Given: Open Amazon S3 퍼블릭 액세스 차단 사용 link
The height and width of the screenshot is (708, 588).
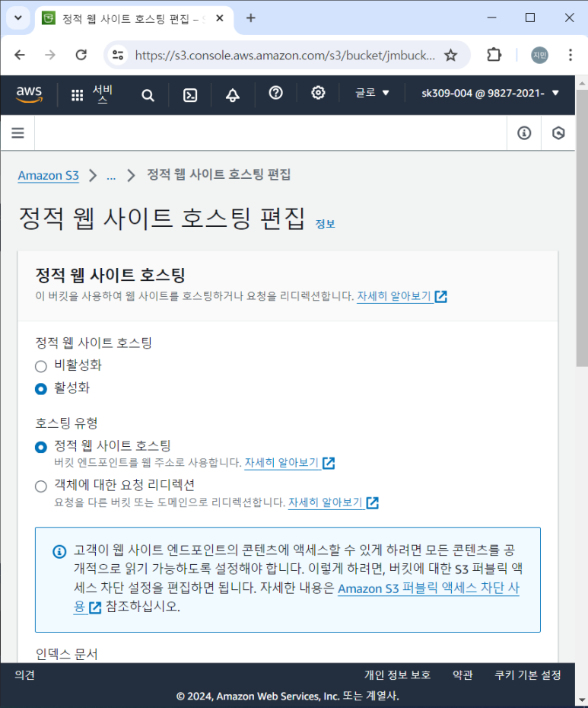Looking at the screenshot, I should pos(428,588).
